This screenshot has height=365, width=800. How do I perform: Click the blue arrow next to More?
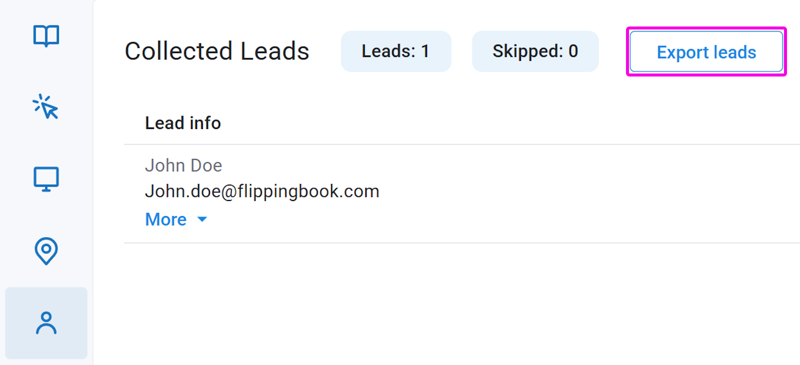tap(202, 220)
